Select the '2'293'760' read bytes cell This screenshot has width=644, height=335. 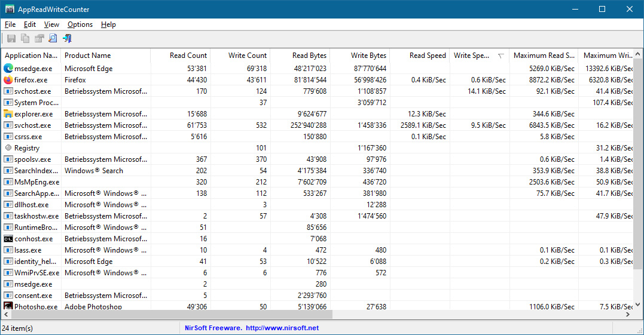coord(312,295)
